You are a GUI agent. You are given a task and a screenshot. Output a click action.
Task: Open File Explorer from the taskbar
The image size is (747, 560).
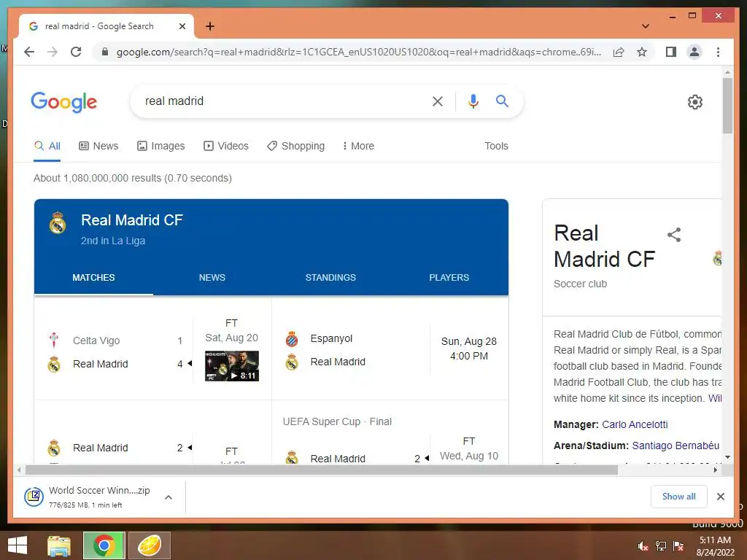pyautogui.click(x=59, y=545)
